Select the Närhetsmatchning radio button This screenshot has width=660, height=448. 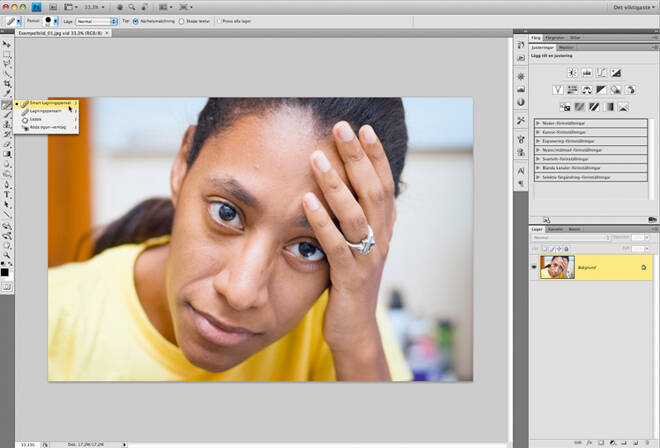[136, 21]
